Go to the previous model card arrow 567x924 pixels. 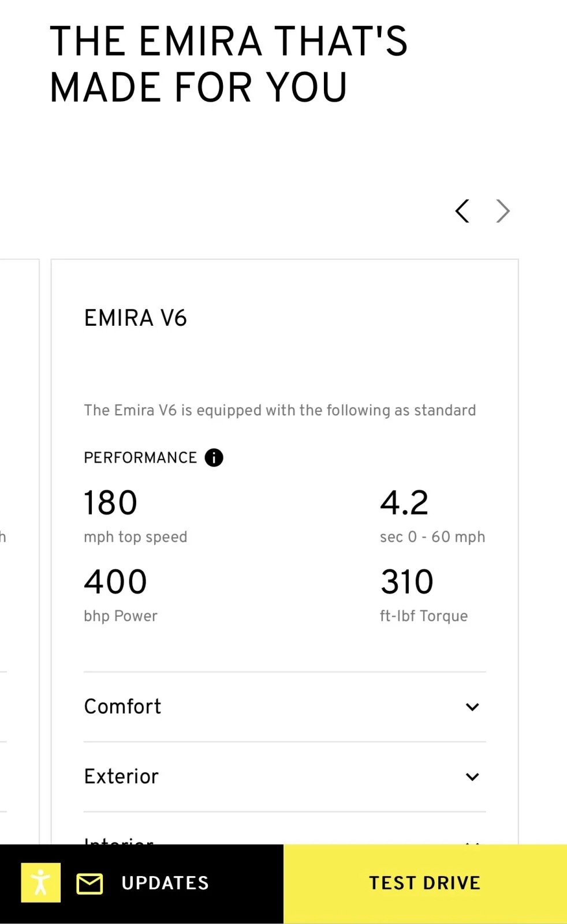[462, 211]
